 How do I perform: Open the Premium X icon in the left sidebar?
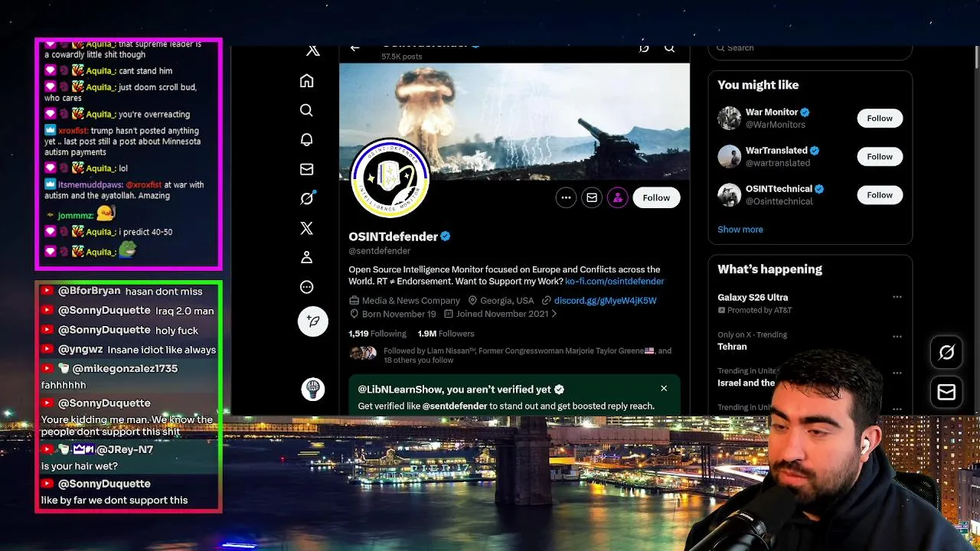(x=306, y=228)
